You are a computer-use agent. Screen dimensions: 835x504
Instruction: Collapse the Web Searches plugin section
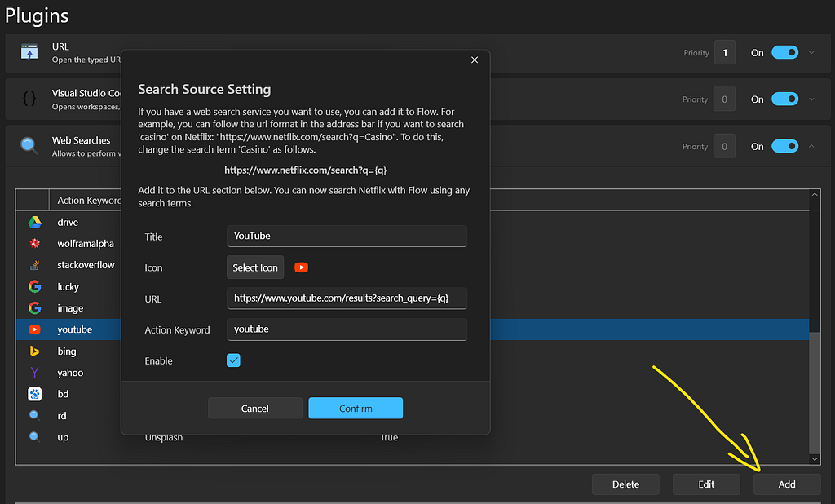click(x=811, y=146)
